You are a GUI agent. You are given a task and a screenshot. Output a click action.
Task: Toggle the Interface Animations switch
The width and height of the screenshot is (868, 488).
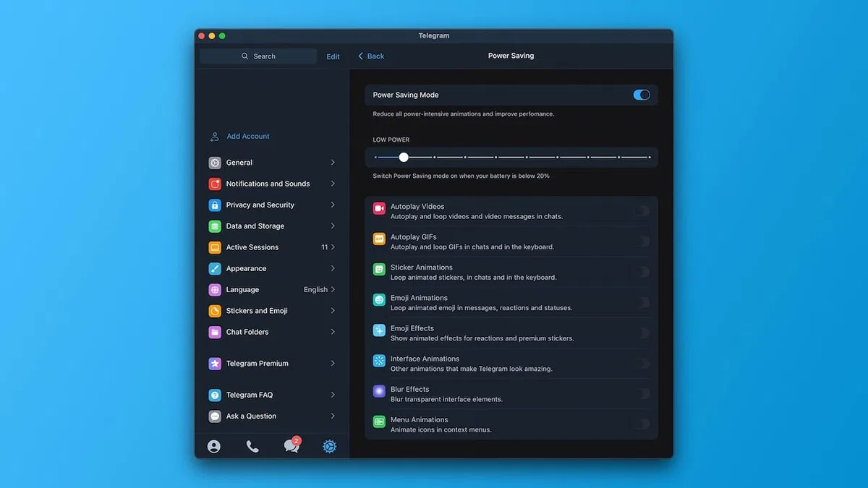[642, 363]
